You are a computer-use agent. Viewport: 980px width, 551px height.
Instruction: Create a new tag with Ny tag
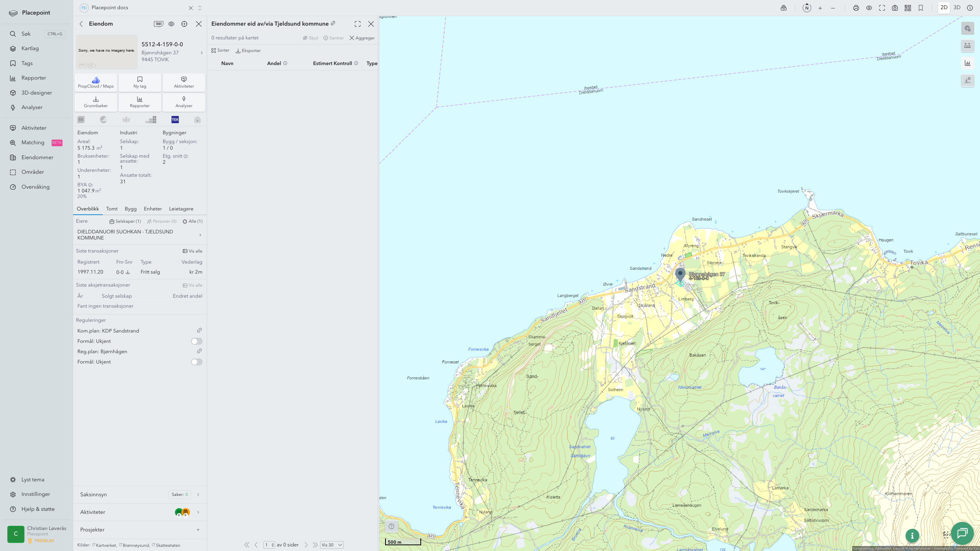(140, 83)
